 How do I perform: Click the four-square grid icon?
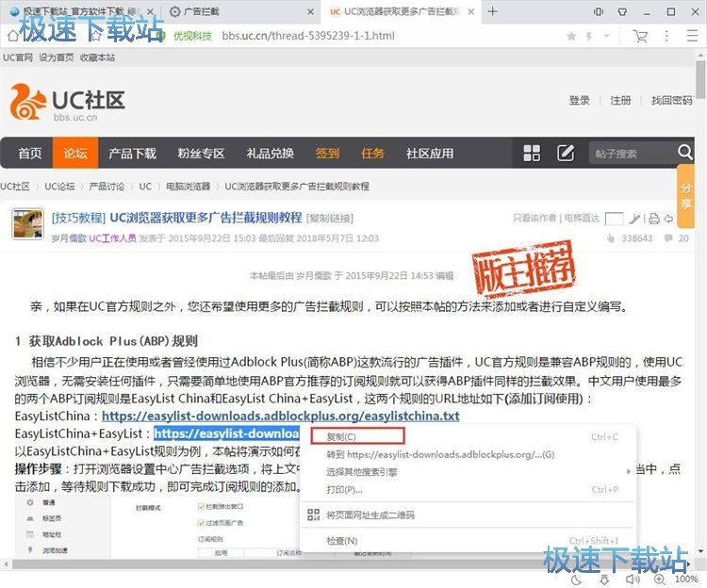[x=532, y=154]
